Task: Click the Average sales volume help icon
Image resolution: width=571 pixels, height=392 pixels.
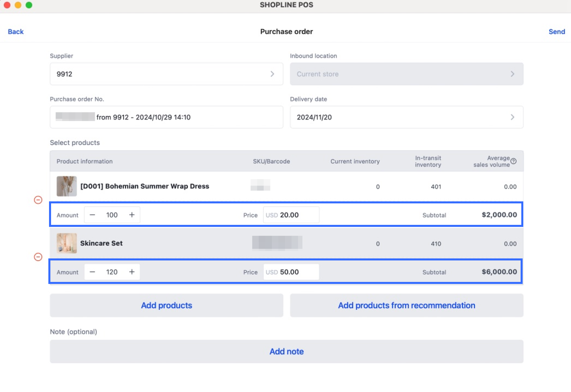Action: click(513, 161)
